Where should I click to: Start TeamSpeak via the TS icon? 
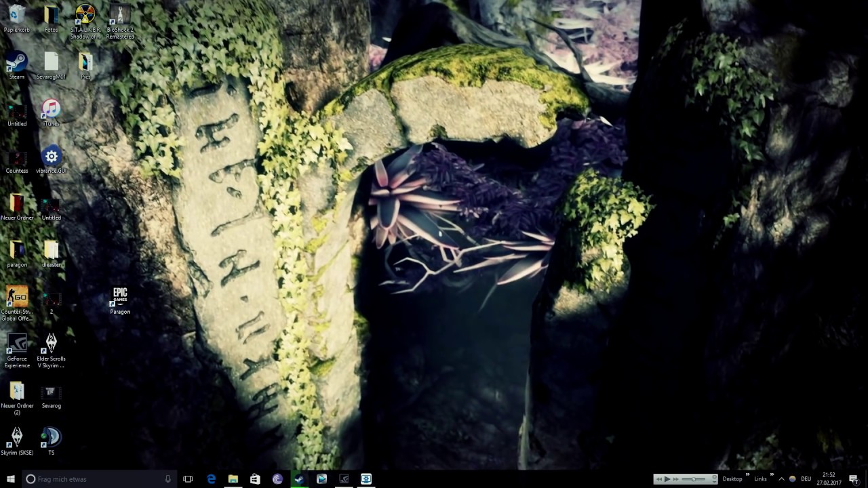click(x=51, y=437)
